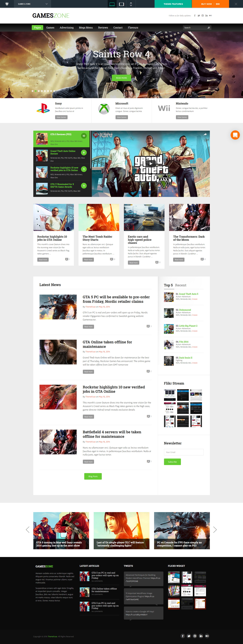Switch to desktop preview mode
243x644 pixels.
click(x=112, y=4)
